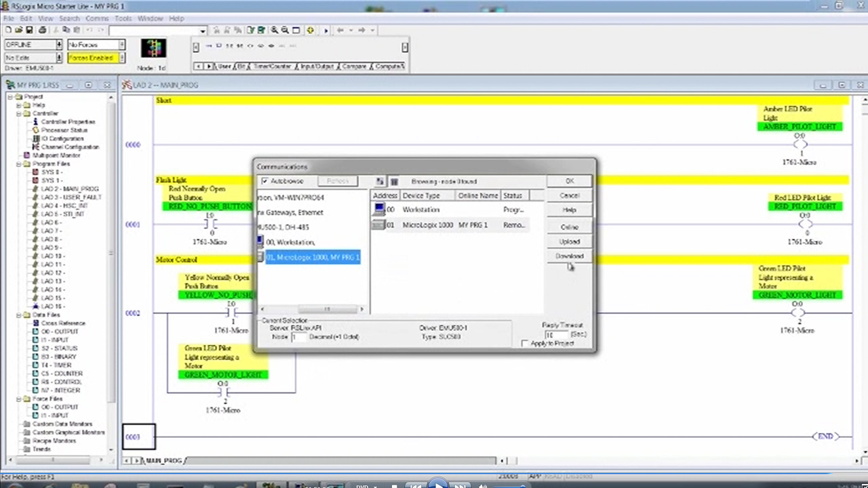Click the Zoom Out magnifier icon
The width and height of the screenshot is (868, 488).
(x=285, y=30)
